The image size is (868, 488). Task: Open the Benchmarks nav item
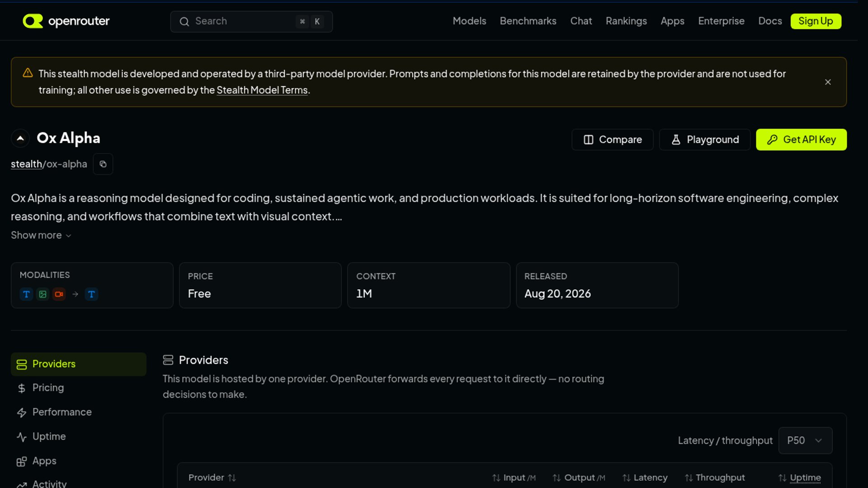[x=528, y=21]
